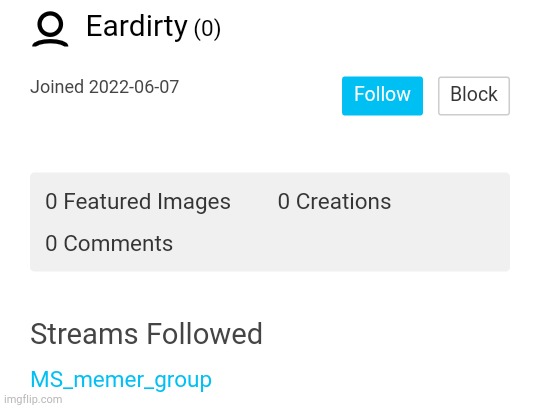Image resolution: width=540 pixels, height=408 pixels.
Task: Click the Joined 2022-06-07 date text
Action: click(x=104, y=87)
